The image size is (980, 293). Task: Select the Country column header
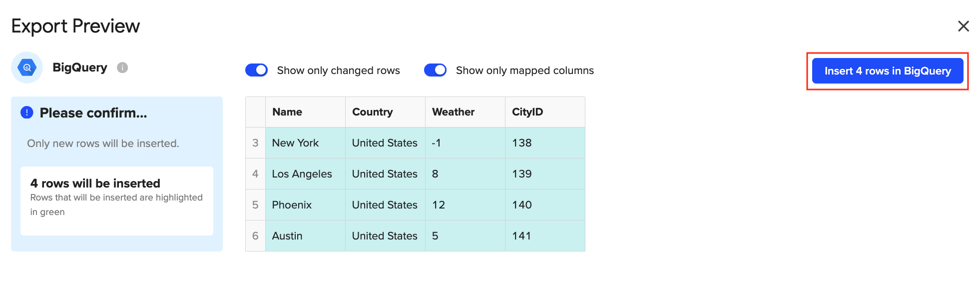[x=385, y=112]
